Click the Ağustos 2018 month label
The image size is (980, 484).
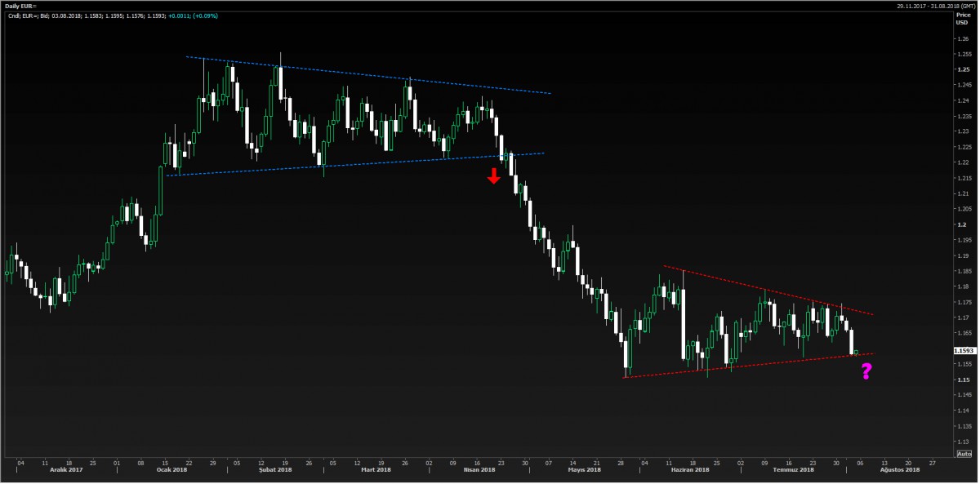900,470
